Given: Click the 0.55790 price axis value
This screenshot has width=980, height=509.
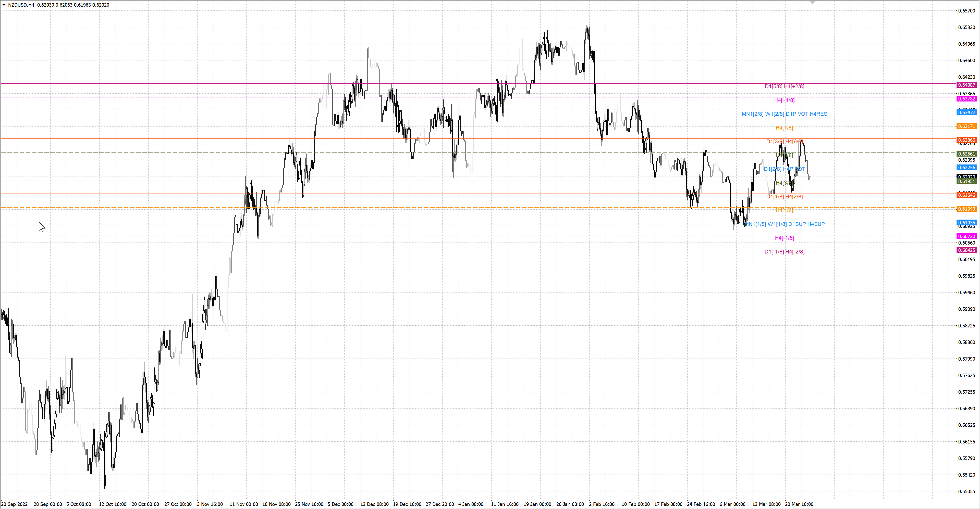Looking at the screenshot, I should click(967, 459).
